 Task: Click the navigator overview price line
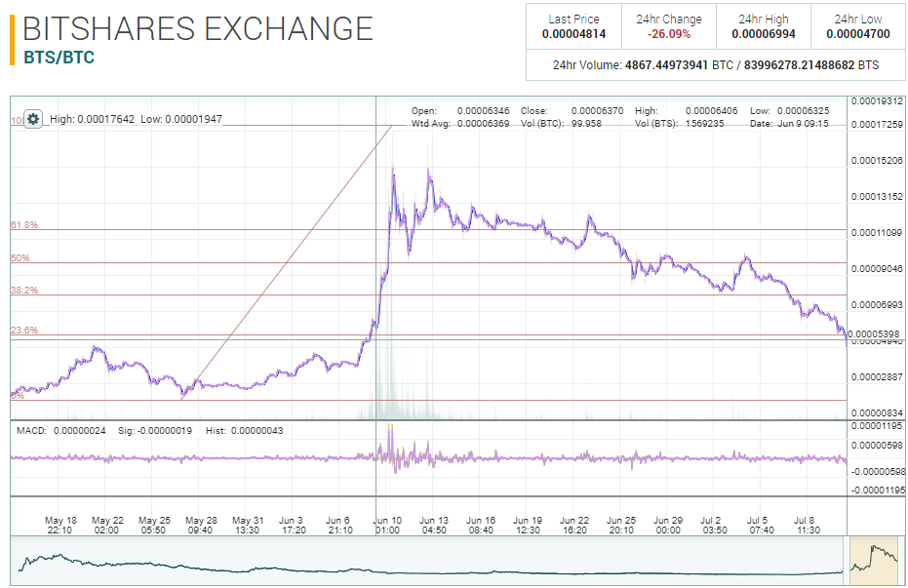(430, 566)
